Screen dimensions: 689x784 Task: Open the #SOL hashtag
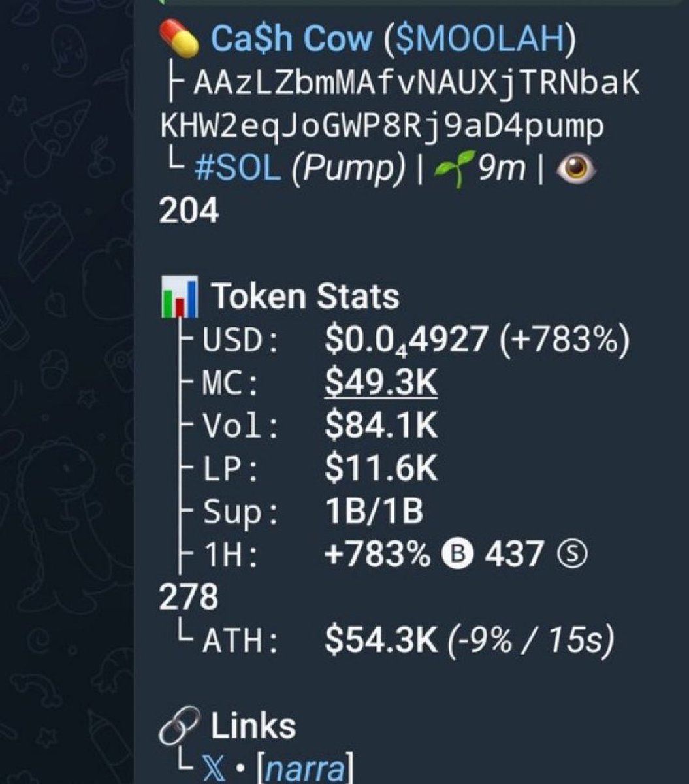coord(238,169)
